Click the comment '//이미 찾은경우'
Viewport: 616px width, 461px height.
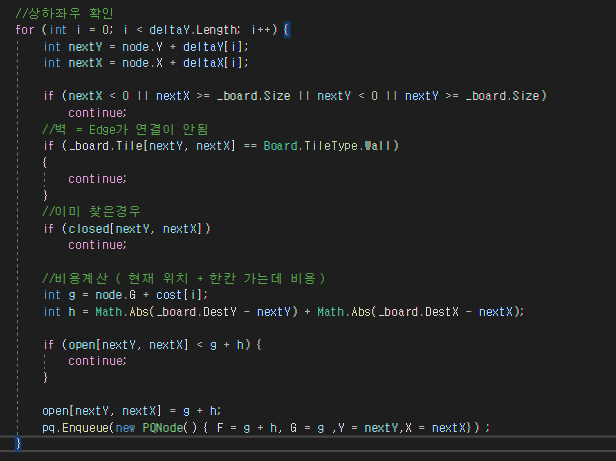(x=91, y=211)
